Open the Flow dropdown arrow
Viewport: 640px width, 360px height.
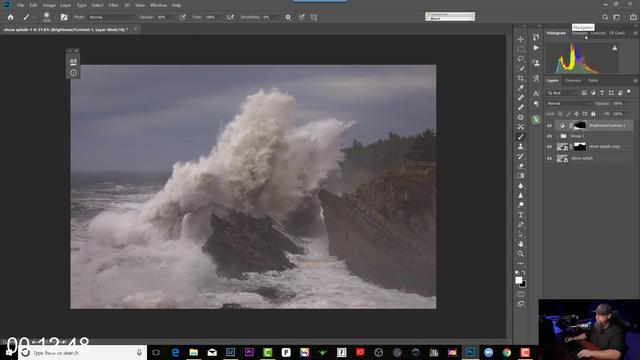point(220,17)
